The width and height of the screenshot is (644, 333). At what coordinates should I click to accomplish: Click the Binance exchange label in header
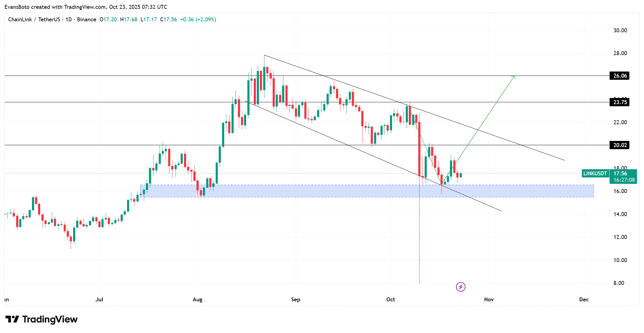click(87, 19)
